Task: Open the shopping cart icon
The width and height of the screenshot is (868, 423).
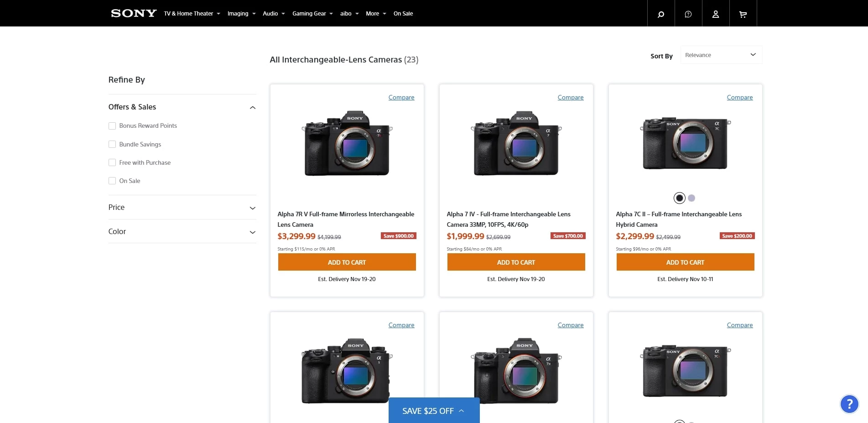Action: (x=743, y=14)
